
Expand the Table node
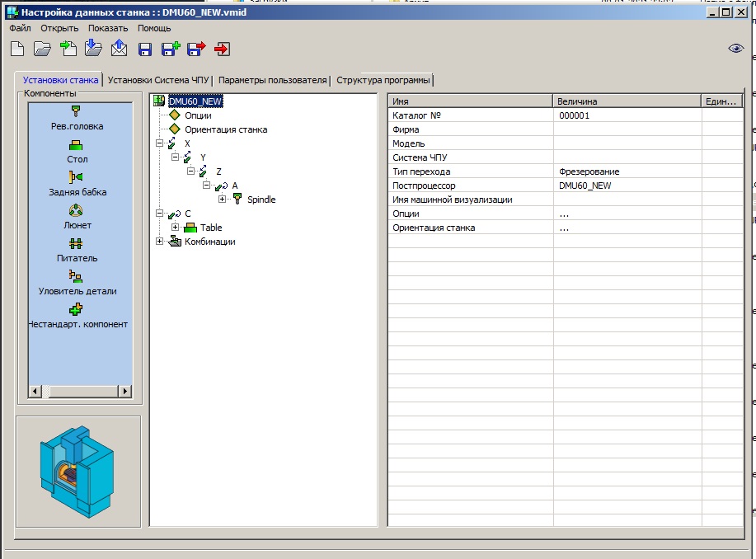tap(175, 228)
